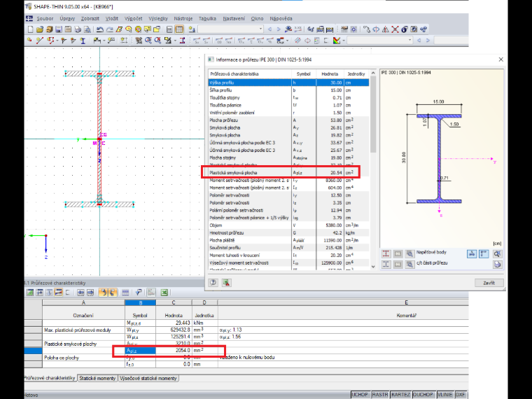
Task: Click the print icon in toolbar
Action: pos(78,29)
